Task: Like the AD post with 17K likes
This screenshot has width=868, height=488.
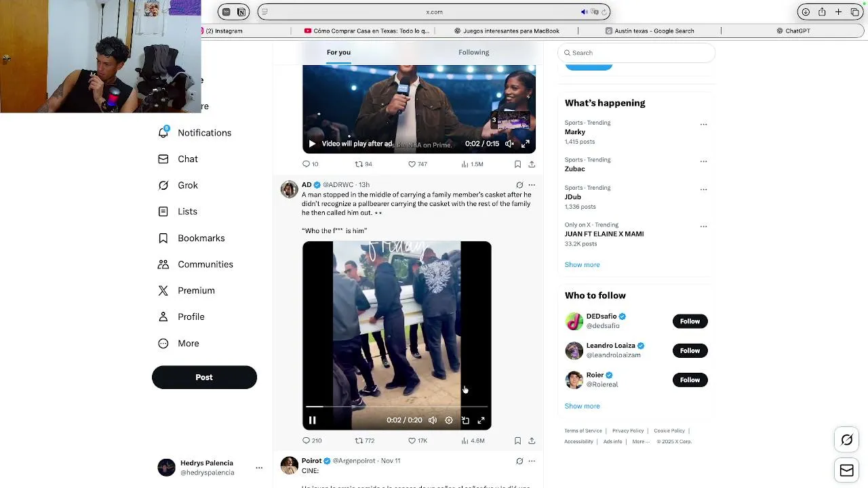Action: coord(418,441)
